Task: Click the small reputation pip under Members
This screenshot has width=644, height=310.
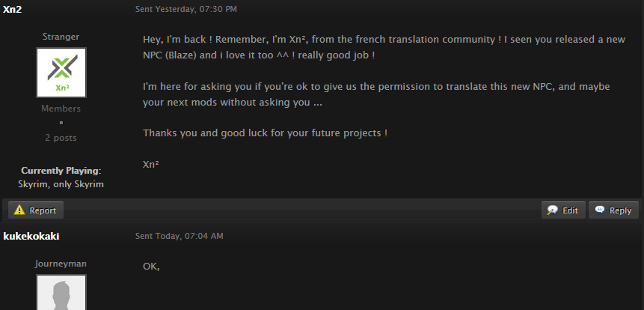Action: coord(61,123)
